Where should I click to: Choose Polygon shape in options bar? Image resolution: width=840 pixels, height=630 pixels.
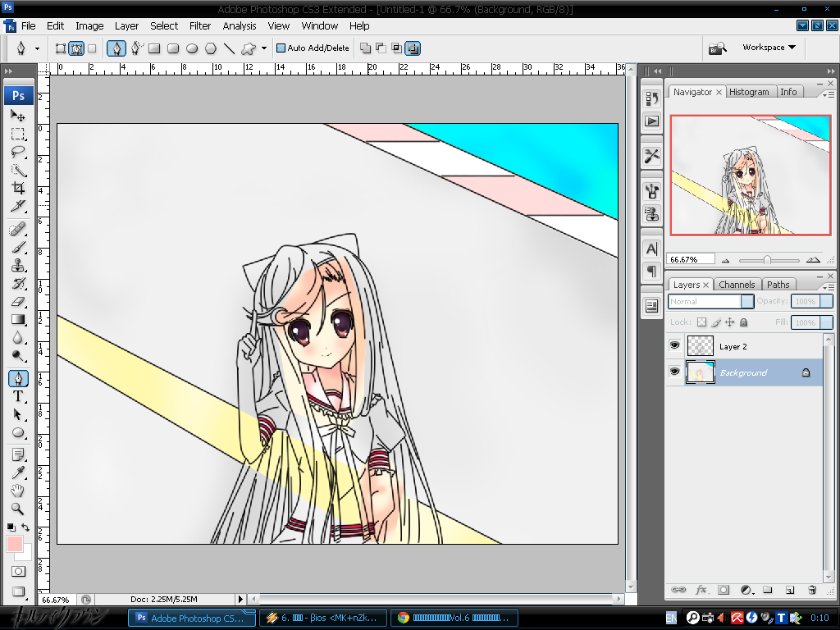(x=211, y=48)
